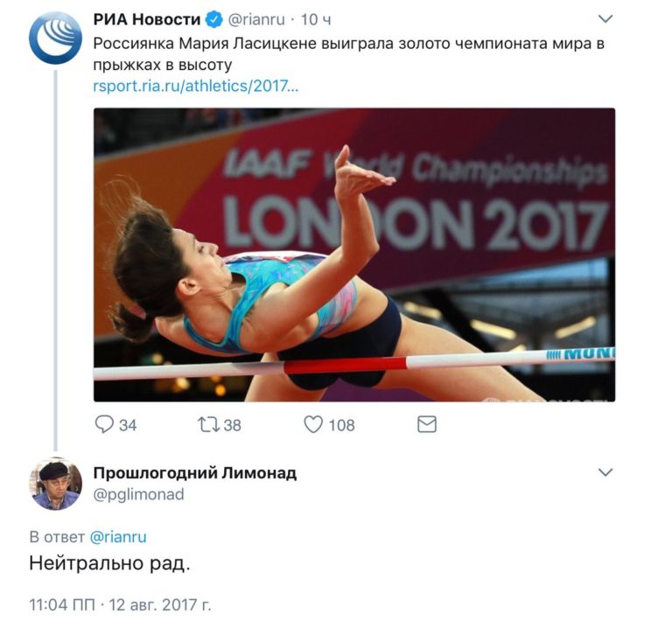Screen dimensions: 672x621
Task: Retweet the РИА Новости tweet
Action: pos(209,424)
